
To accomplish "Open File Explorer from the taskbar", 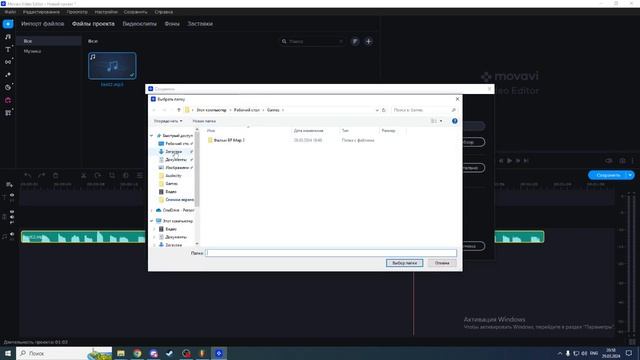I will (x=121, y=353).
